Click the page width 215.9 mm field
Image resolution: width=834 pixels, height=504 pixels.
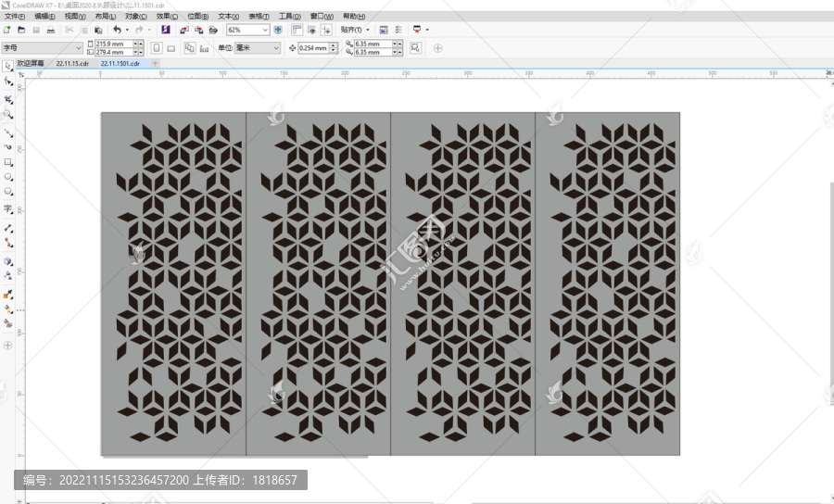(x=114, y=44)
